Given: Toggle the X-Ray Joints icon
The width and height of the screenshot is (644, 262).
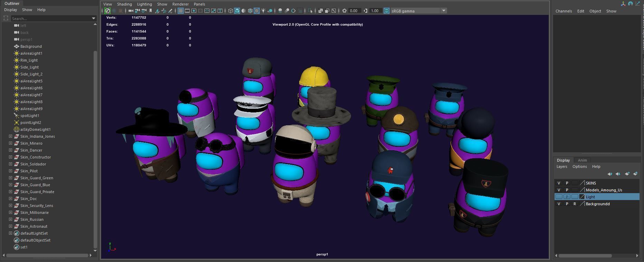Looking at the screenshot, I should pos(334,11).
